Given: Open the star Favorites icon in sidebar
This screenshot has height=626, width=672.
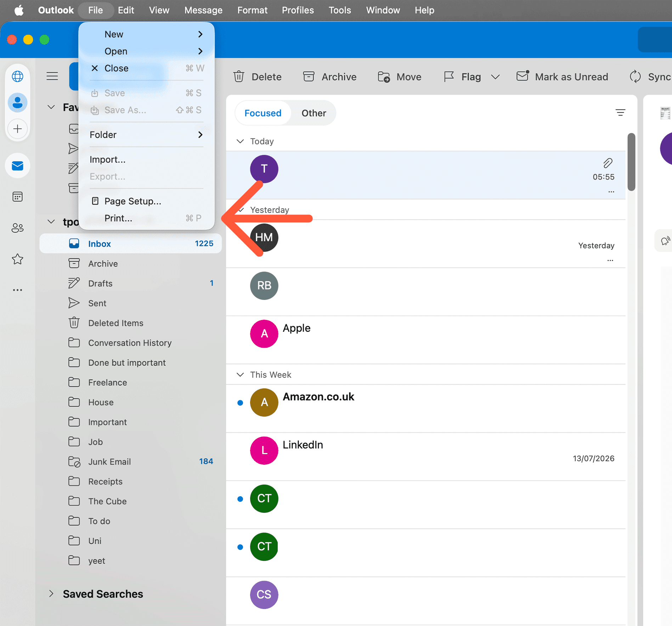Looking at the screenshot, I should tap(17, 259).
